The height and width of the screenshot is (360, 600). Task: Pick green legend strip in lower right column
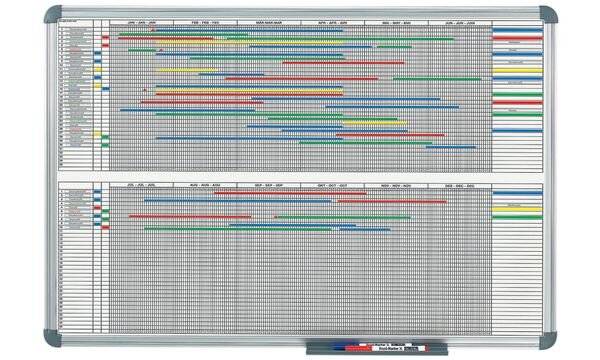coord(517,217)
